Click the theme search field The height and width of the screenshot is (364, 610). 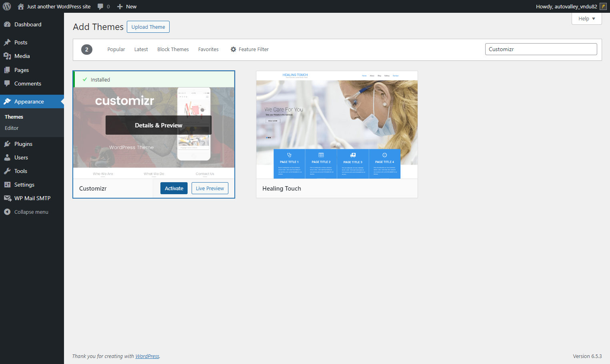pyautogui.click(x=541, y=49)
